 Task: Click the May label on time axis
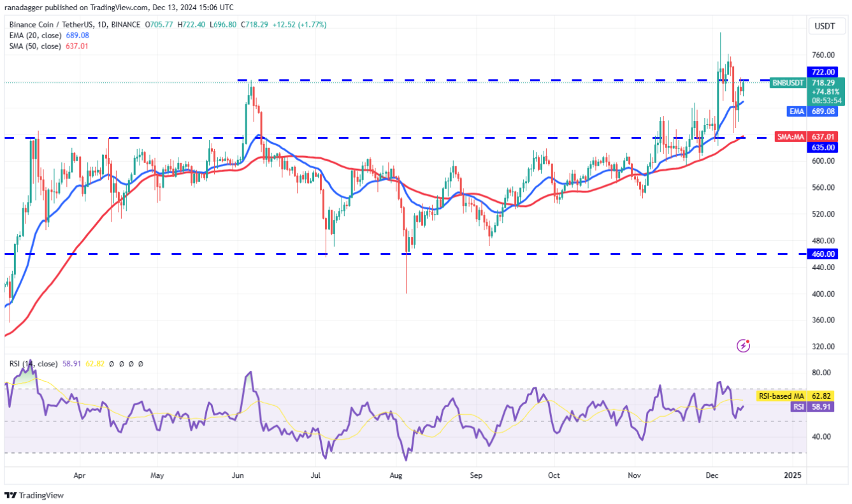pyautogui.click(x=158, y=475)
